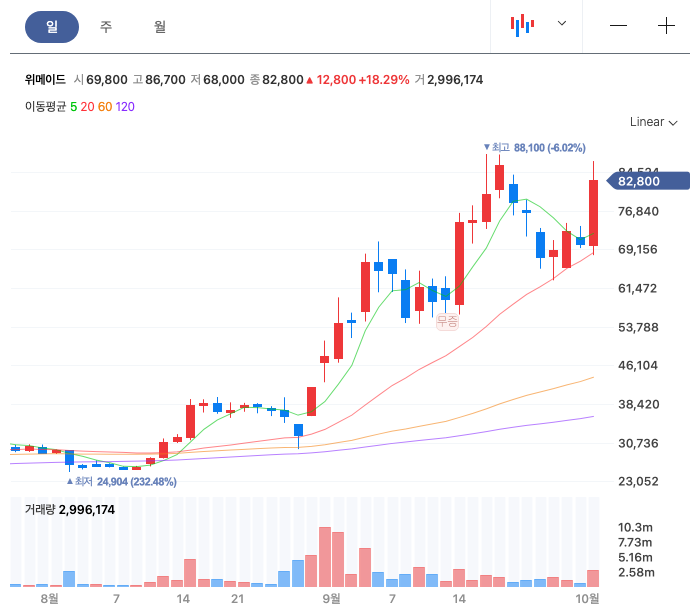This screenshot has height=612, width=699.
Task: Select the daily (일) chart tab
Action: [x=52, y=27]
